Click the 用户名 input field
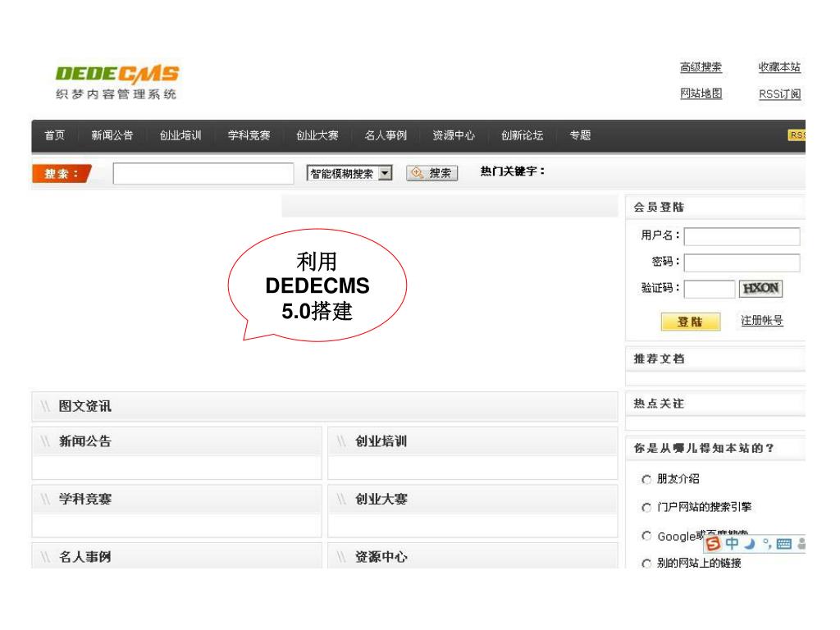 [x=742, y=236]
